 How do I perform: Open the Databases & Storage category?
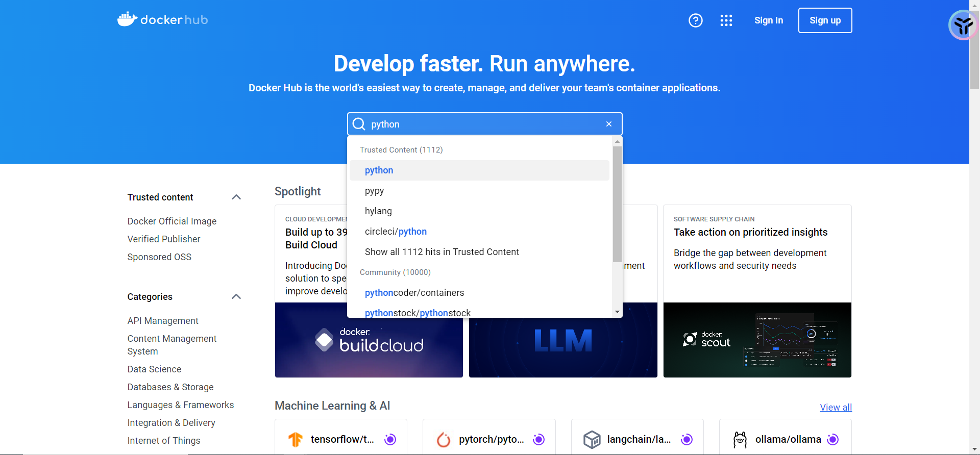point(170,387)
